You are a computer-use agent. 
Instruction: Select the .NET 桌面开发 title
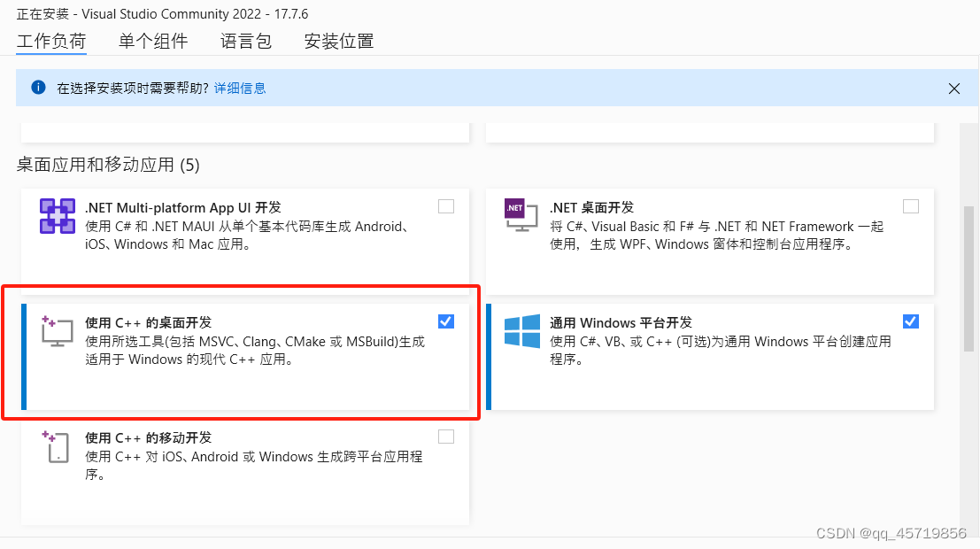coord(592,207)
